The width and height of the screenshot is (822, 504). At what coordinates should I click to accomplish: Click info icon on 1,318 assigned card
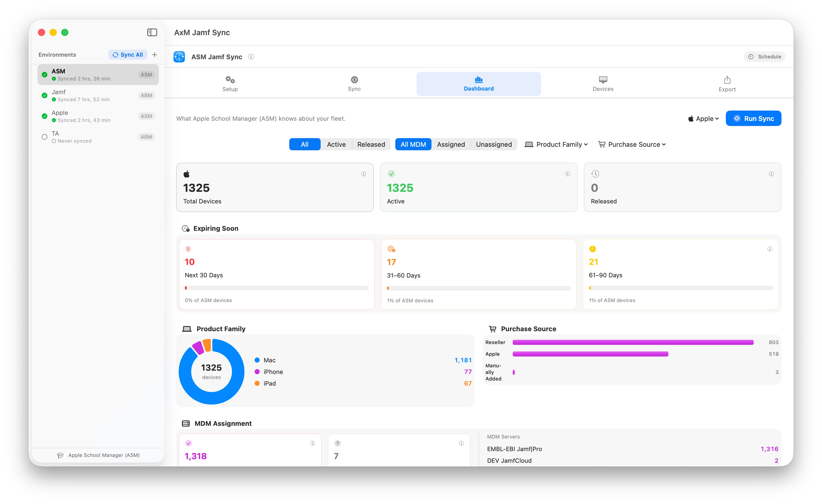click(x=313, y=443)
